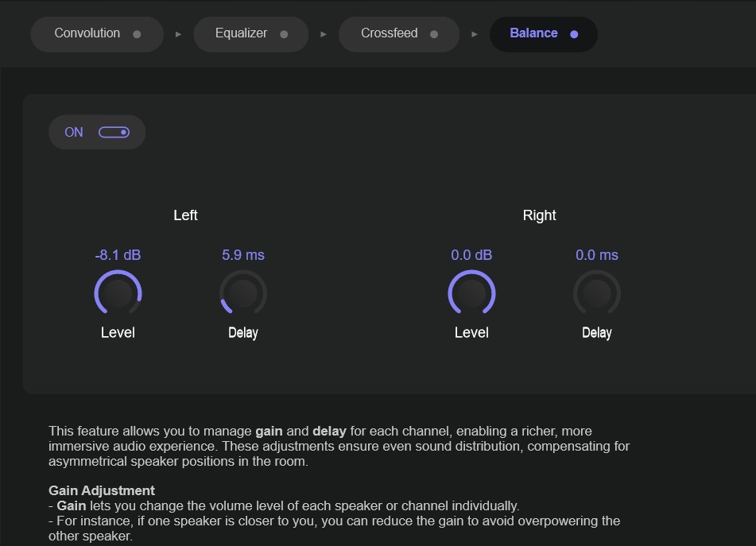Click the Left channel Level knob

coord(118,294)
